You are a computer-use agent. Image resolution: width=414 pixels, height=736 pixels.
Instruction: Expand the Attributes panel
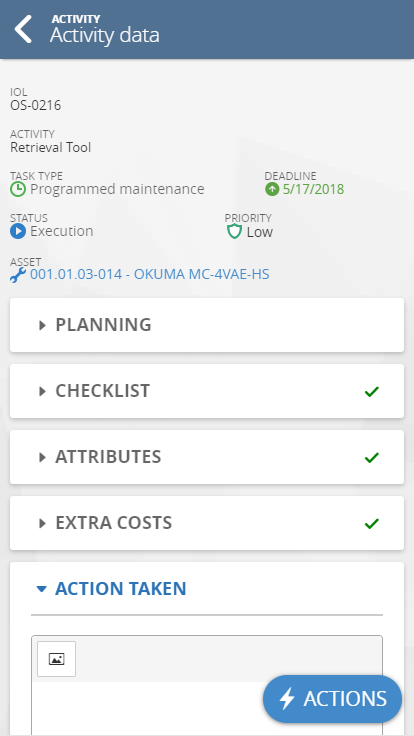tap(207, 457)
